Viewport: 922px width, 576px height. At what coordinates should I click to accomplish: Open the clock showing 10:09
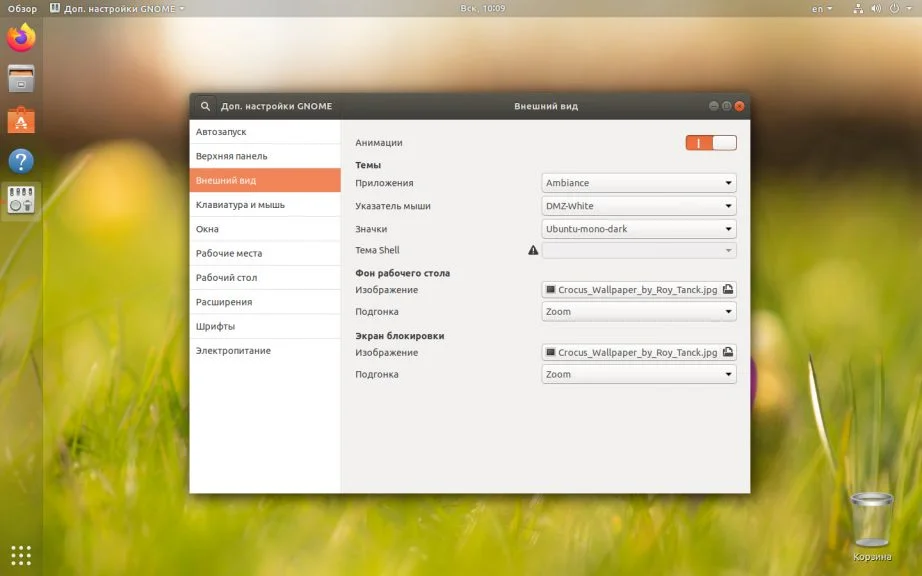pyautogui.click(x=483, y=8)
